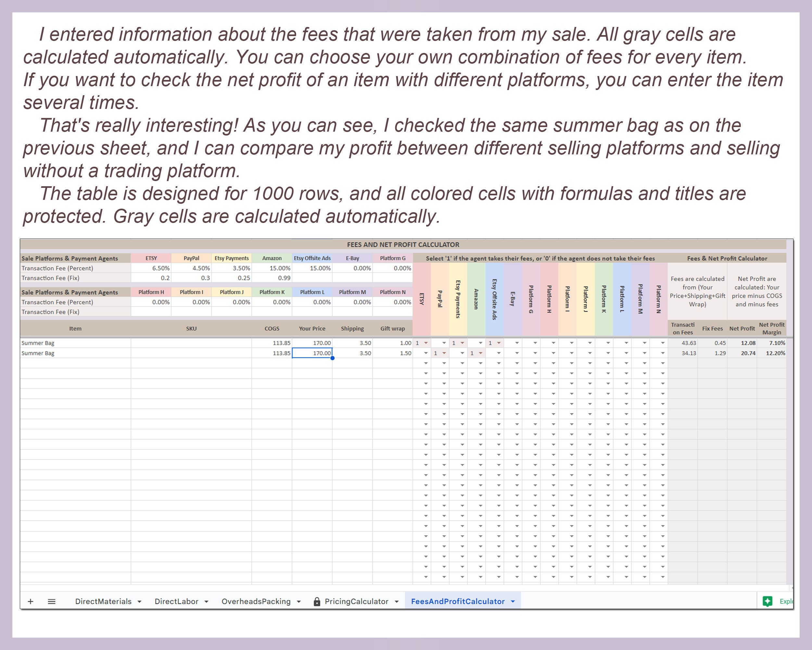The width and height of the screenshot is (812, 650).
Task: Click the lock icon on PricingCalculator tab
Action: [317, 601]
